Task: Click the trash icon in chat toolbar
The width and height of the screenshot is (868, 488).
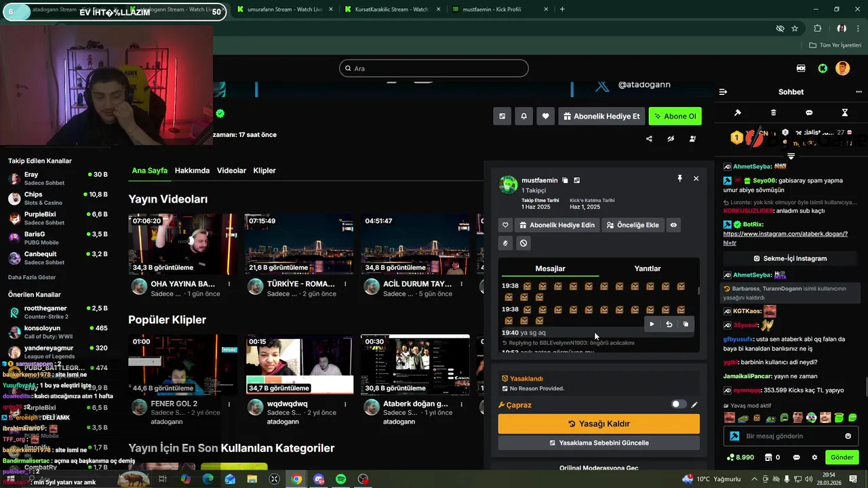Action: point(774,113)
